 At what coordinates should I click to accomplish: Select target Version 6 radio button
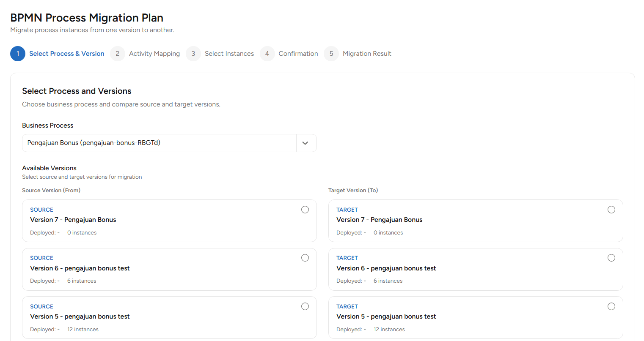tap(611, 258)
